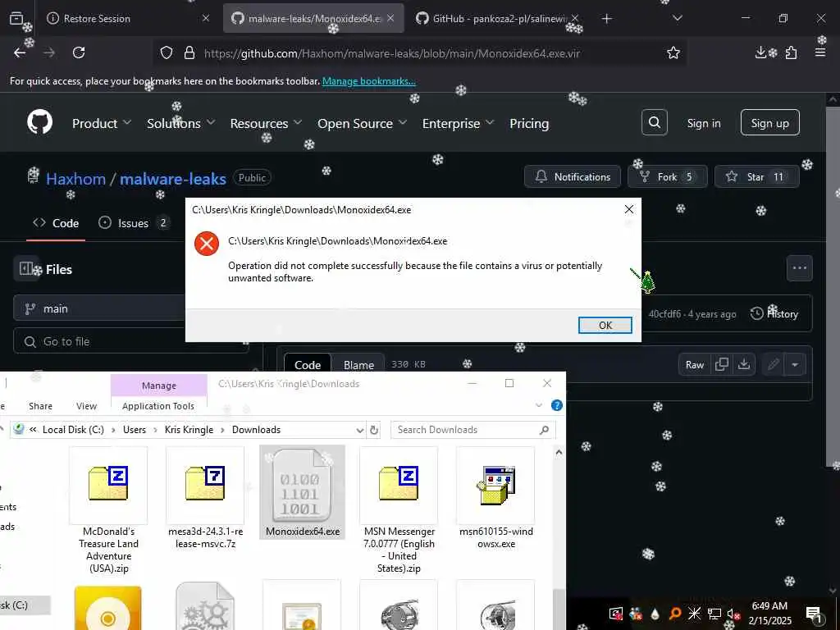Click the Notifications bell button

572,177
